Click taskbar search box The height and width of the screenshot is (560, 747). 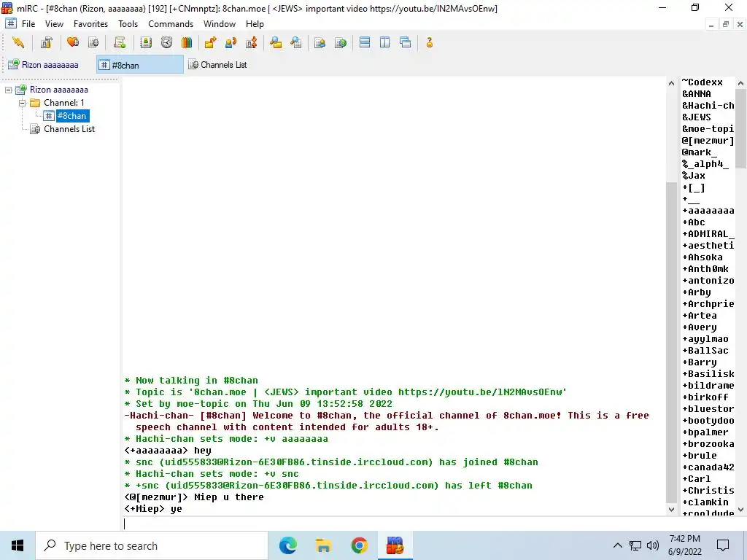[x=152, y=545]
